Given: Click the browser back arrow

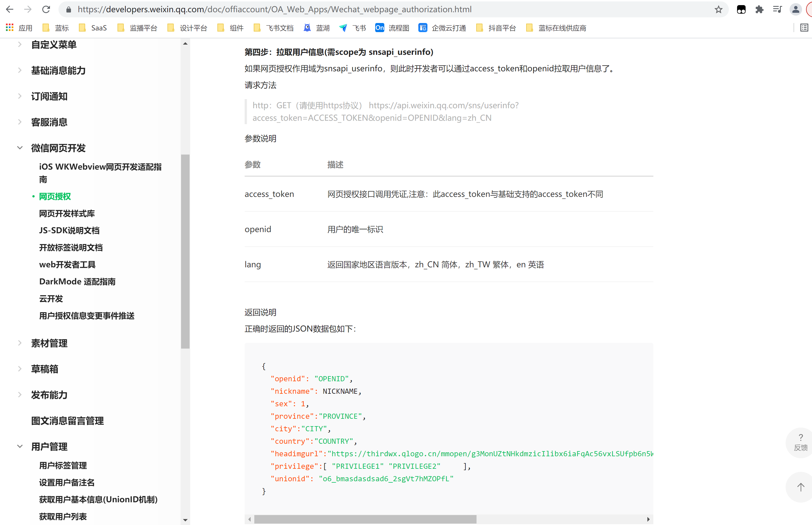Looking at the screenshot, I should coord(10,10).
